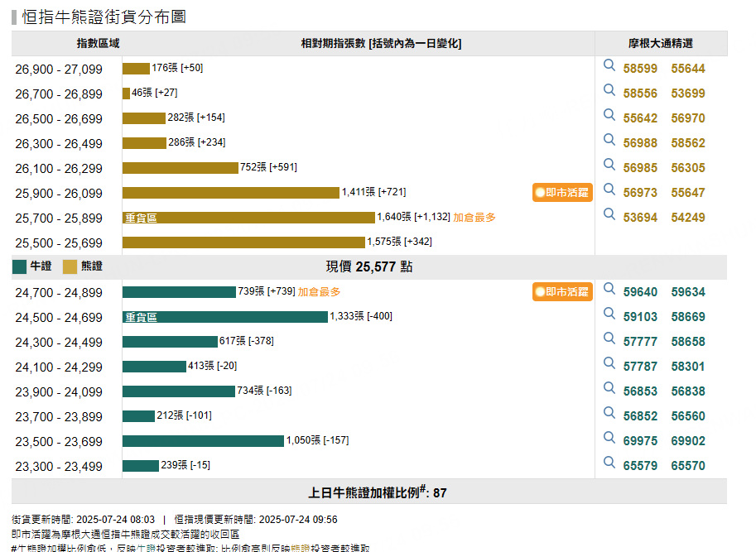Open bull warrant code 57777
This screenshot has height=552, width=756.
640,342
